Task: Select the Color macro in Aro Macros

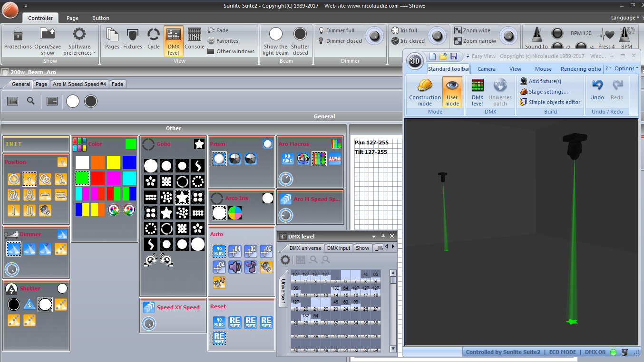Action: (x=303, y=158)
